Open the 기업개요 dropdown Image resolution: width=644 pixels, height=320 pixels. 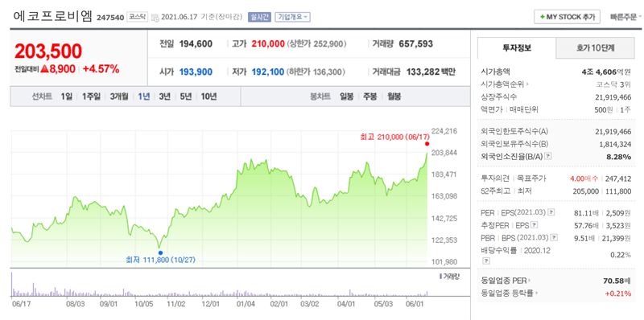click(292, 17)
